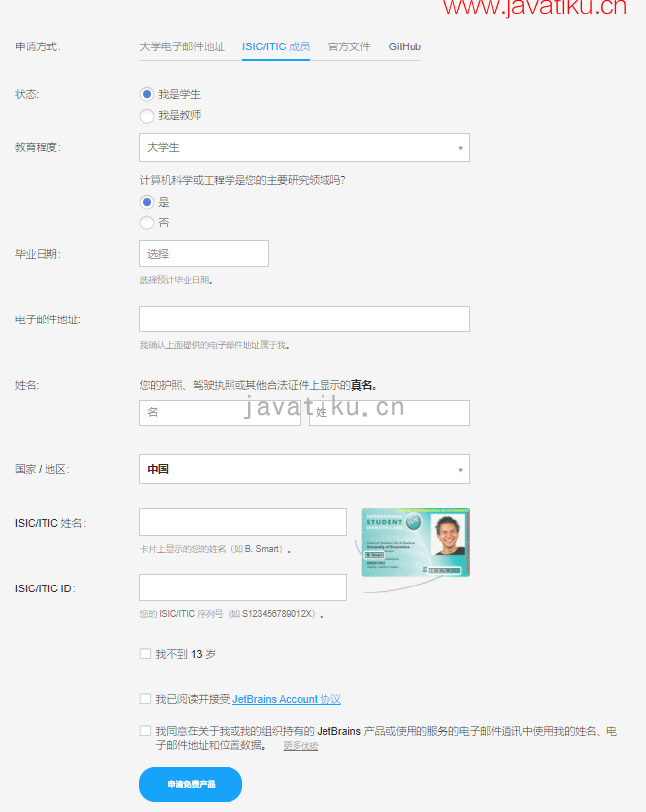Click the 申请免费产品 submit button
This screenshot has width=646, height=812.
191,784
